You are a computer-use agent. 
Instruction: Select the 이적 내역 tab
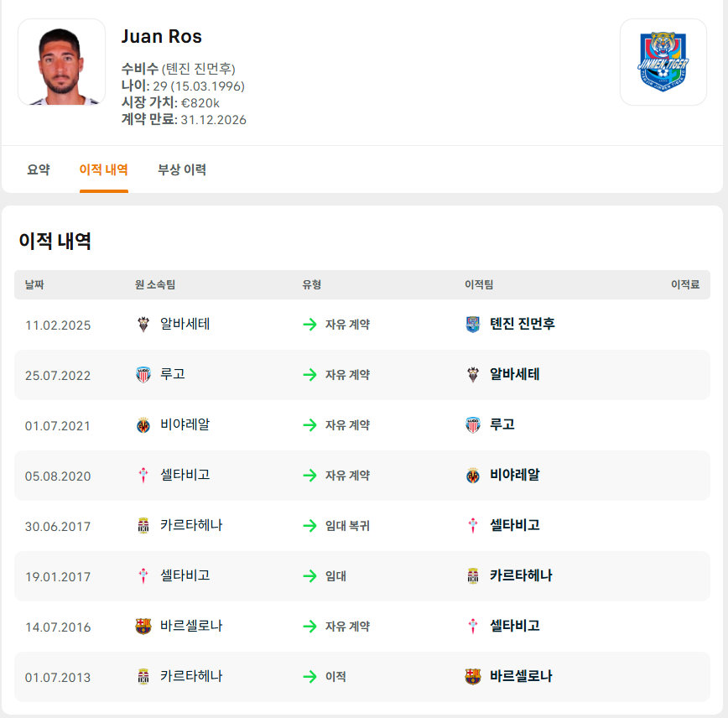pyautogui.click(x=104, y=169)
